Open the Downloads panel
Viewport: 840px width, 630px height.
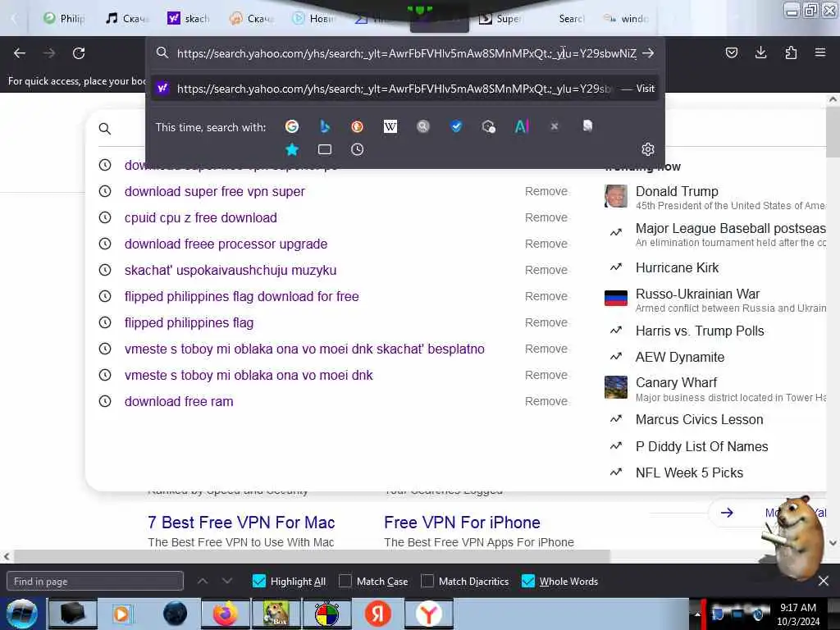click(x=760, y=52)
